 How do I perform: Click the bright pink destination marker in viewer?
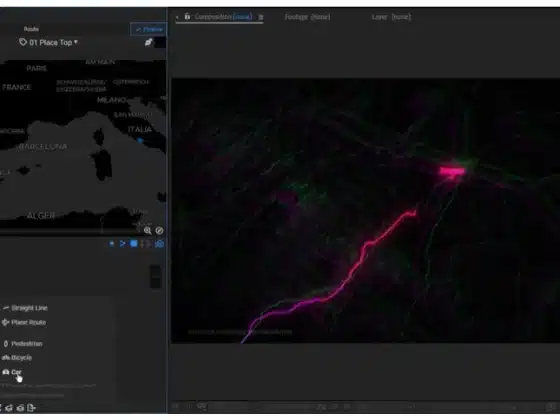pyautogui.click(x=452, y=172)
